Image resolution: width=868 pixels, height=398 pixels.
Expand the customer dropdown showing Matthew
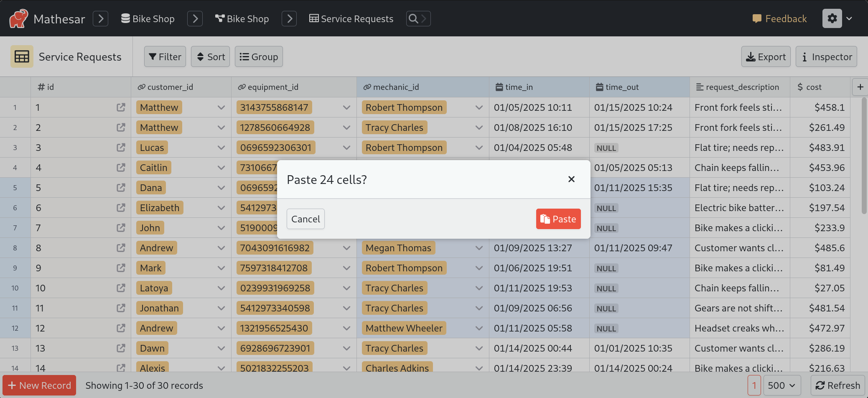click(221, 107)
